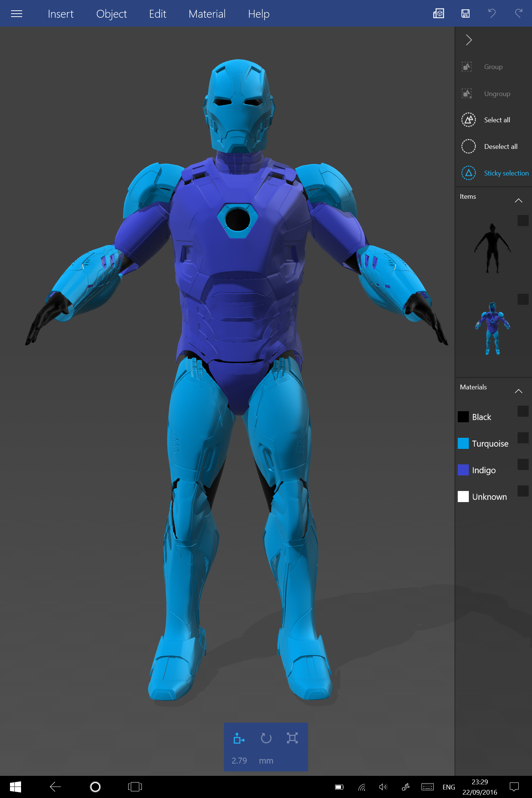
Task: Click the 2.79 value field
Action: 239,761
